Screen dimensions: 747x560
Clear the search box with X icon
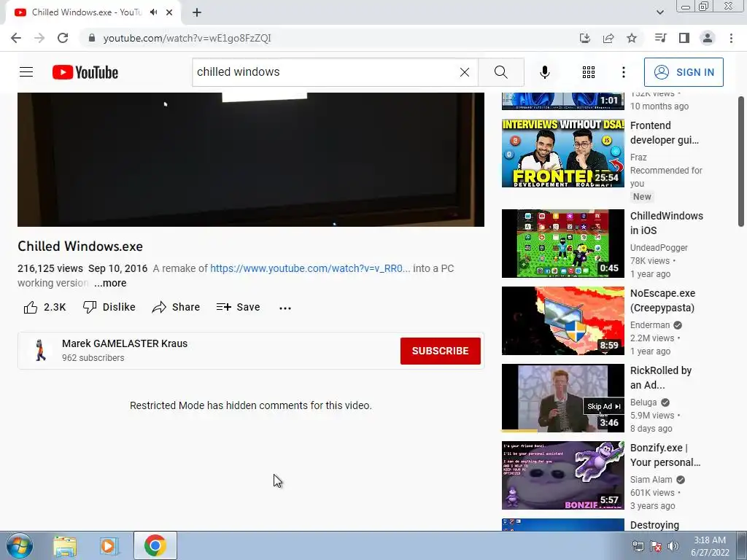click(x=465, y=72)
